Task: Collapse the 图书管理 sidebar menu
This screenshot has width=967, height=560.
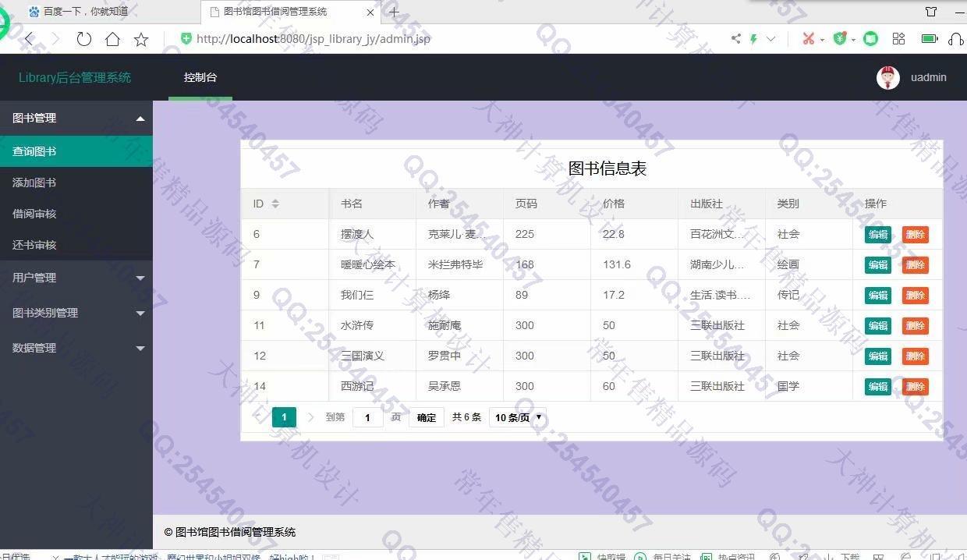Action: [76, 118]
